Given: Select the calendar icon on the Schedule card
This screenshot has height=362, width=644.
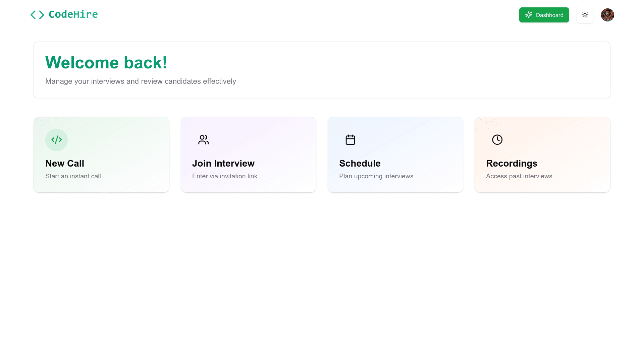Looking at the screenshot, I should tap(350, 140).
